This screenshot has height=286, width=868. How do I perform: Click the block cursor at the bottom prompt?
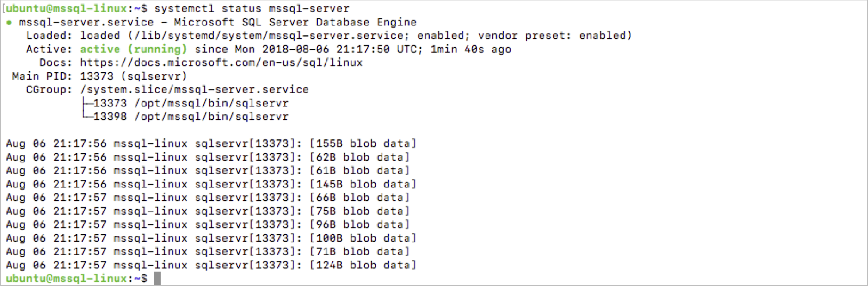click(x=157, y=279)
